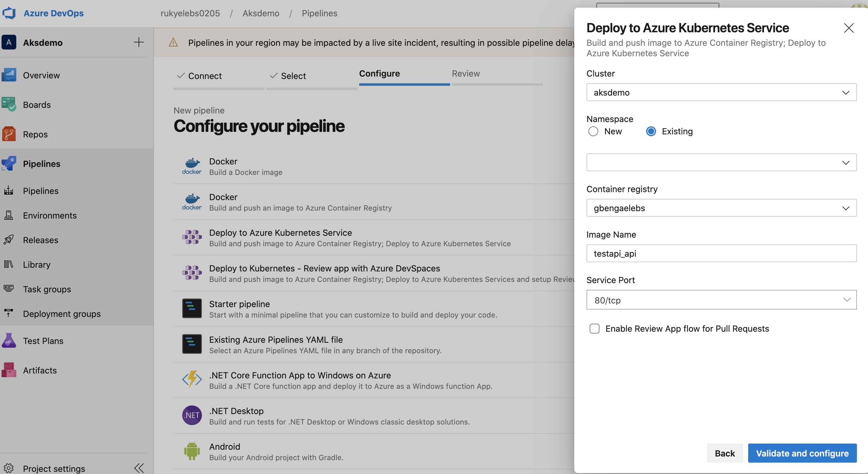Click the Validate and configure button
This screenshot has width=868, height=474.
pos(802,453)
